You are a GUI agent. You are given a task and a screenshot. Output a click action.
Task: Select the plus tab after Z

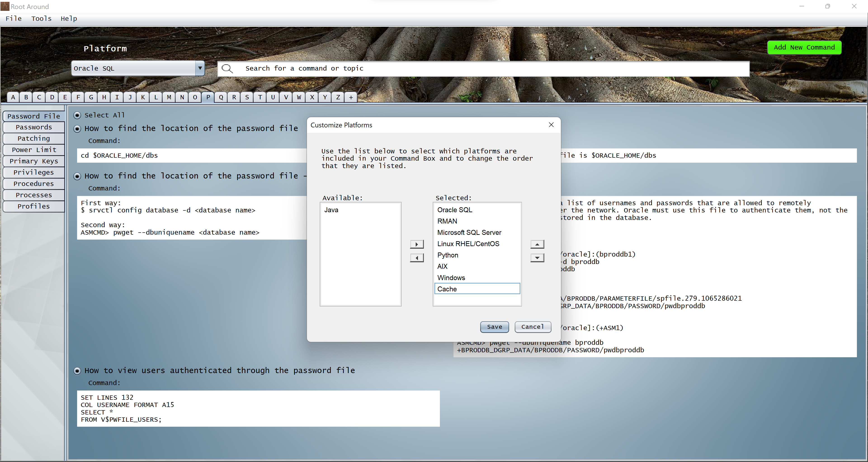[x=351, y=98]
